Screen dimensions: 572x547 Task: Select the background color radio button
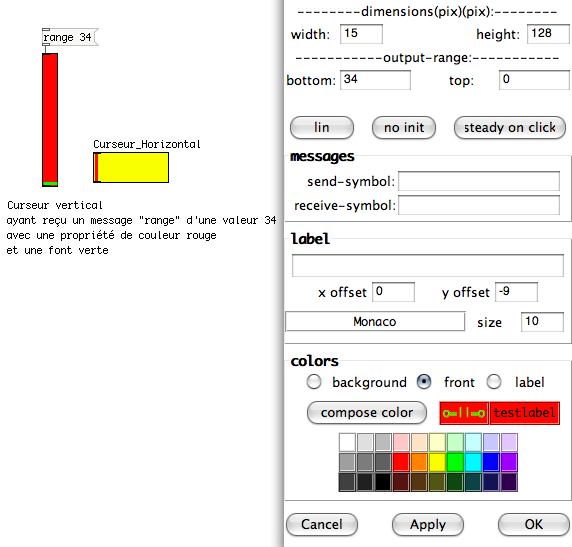pyautogui.click(x=314, y=382)
